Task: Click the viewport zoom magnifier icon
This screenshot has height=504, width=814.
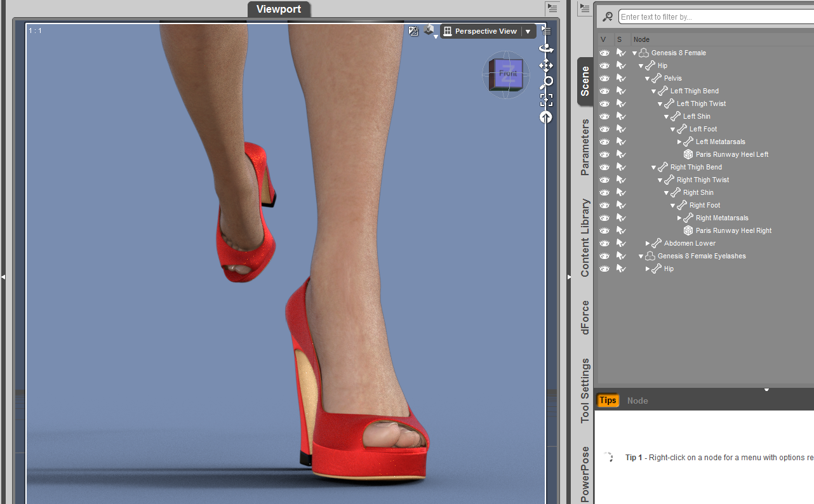Action: [x=546, y=83]
